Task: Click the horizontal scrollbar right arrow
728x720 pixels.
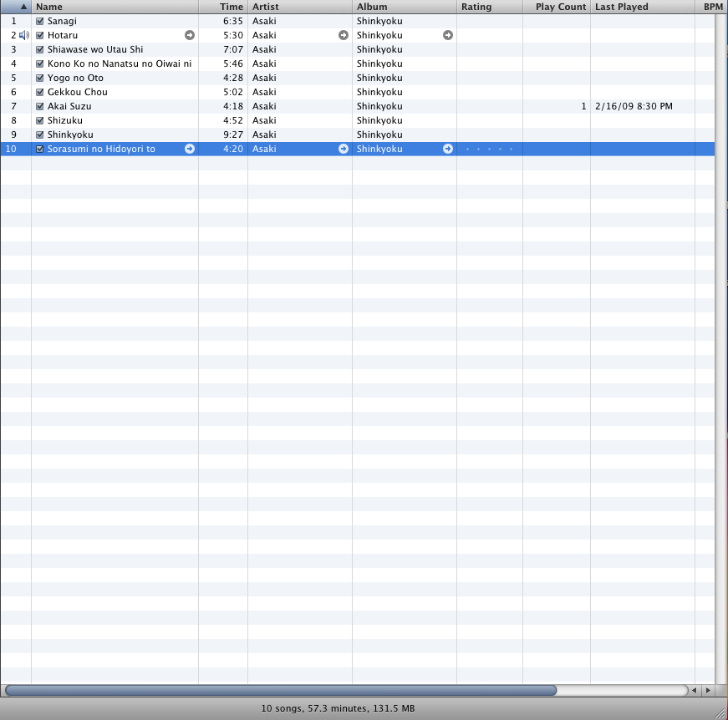Action: click(708, 690)
